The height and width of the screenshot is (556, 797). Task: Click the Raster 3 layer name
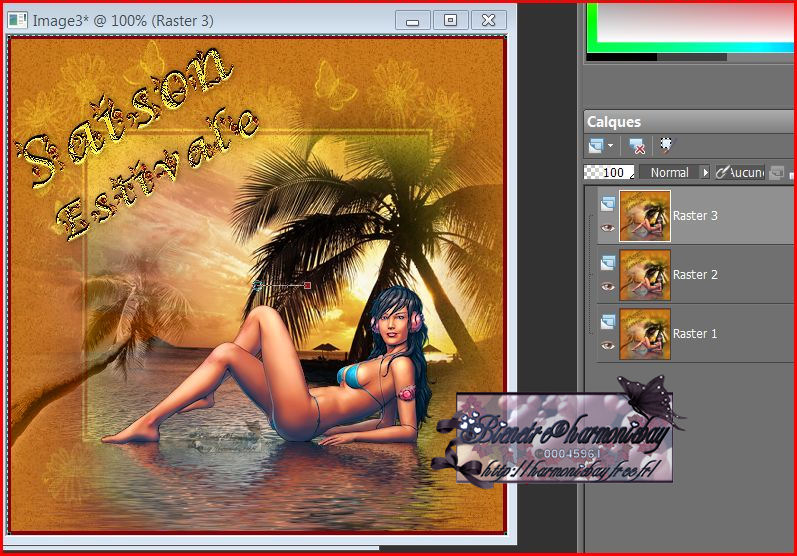point(695,215)
